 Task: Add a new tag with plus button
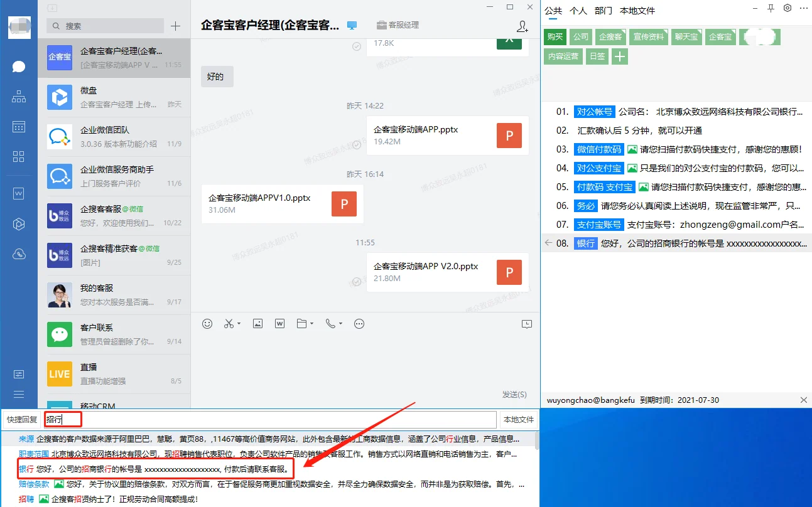point(620,56)
